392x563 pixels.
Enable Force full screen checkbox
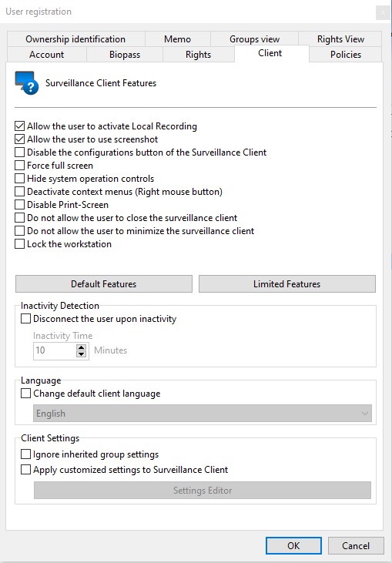click(x=19, y=165)
